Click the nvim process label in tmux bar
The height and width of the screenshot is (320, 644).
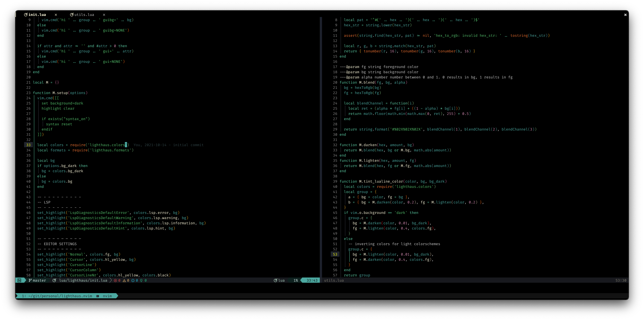point(107,296)
